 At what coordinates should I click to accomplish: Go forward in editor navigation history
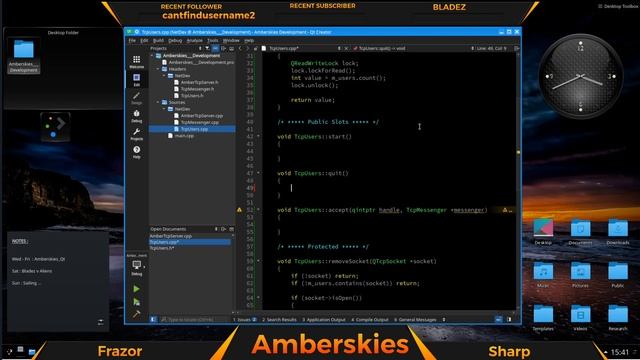tap(247, 48)
